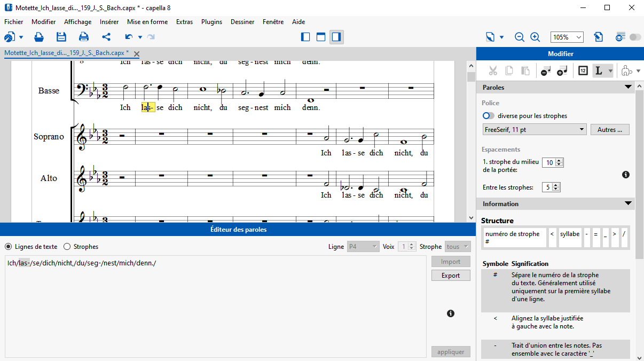Image resolution: width=644 pixels, height=361 pixels.
Task: Open the Aide menu
Action: tap(299, 22)
